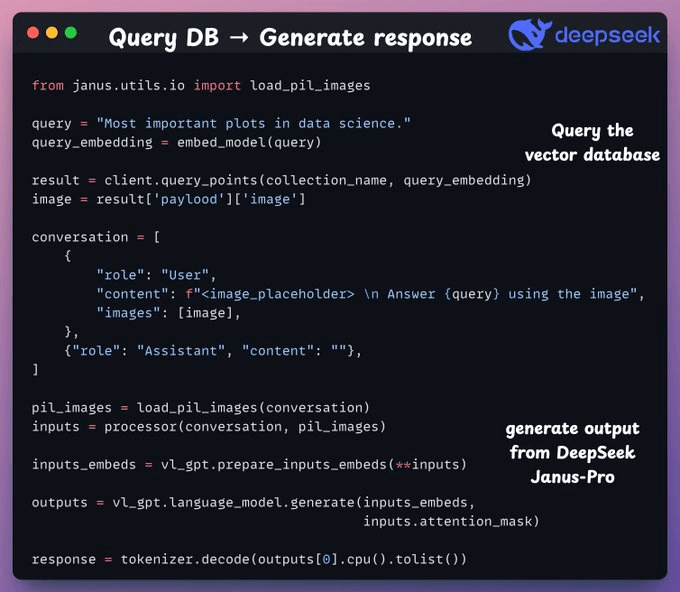Click the red close dot
The width and height of the screenshot is (680, 592).
[33, 34]
